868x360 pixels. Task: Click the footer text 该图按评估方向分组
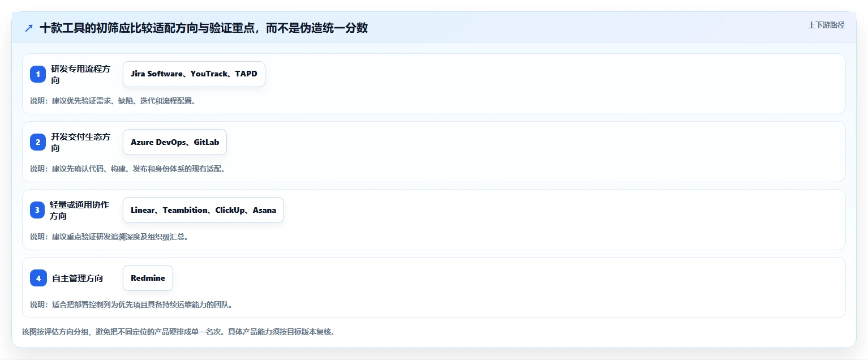tap(178, 332)
